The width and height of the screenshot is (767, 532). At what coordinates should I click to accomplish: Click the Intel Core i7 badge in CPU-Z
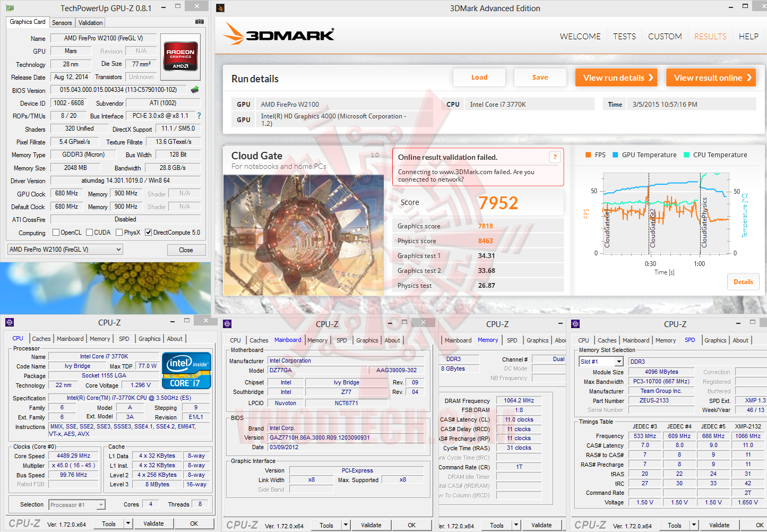[x=186, y=370]
